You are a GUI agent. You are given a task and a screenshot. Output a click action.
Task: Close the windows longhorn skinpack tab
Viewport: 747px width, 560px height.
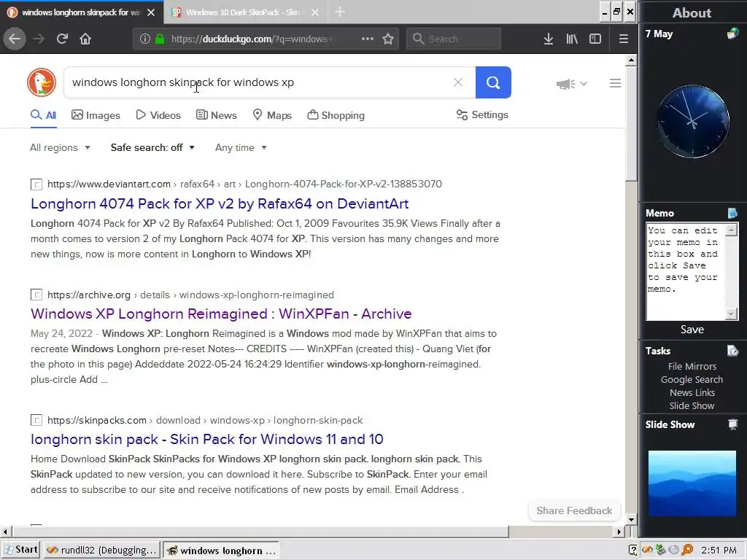pyautogui.click(x=151, y=12)
